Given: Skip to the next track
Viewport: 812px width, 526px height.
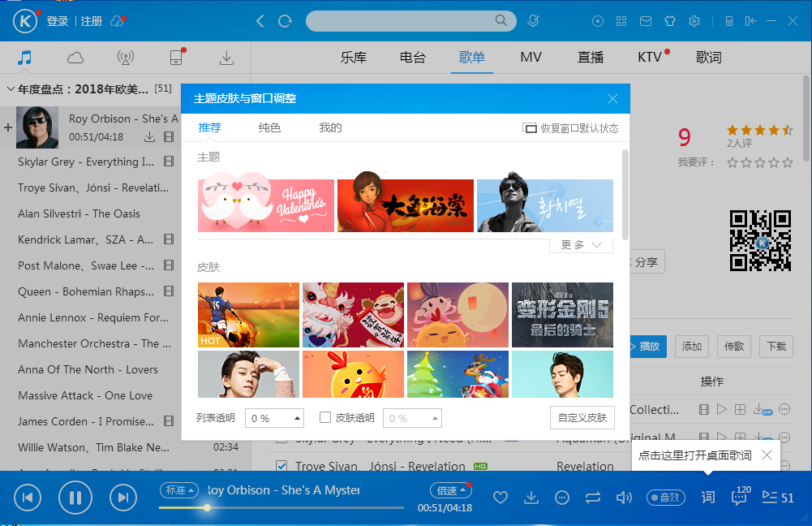Looking at the screenshot, I should [123, 498].
